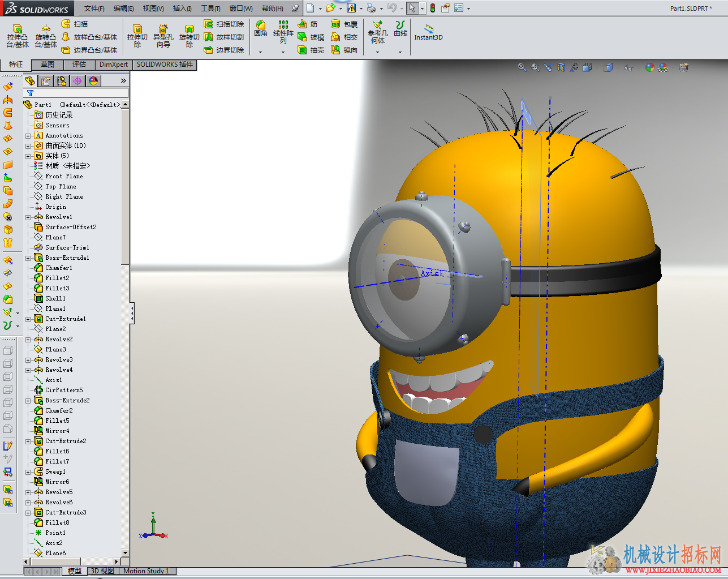
Task: Open the 工具(T) Tools menu
Action: click(x=210, y=8)
